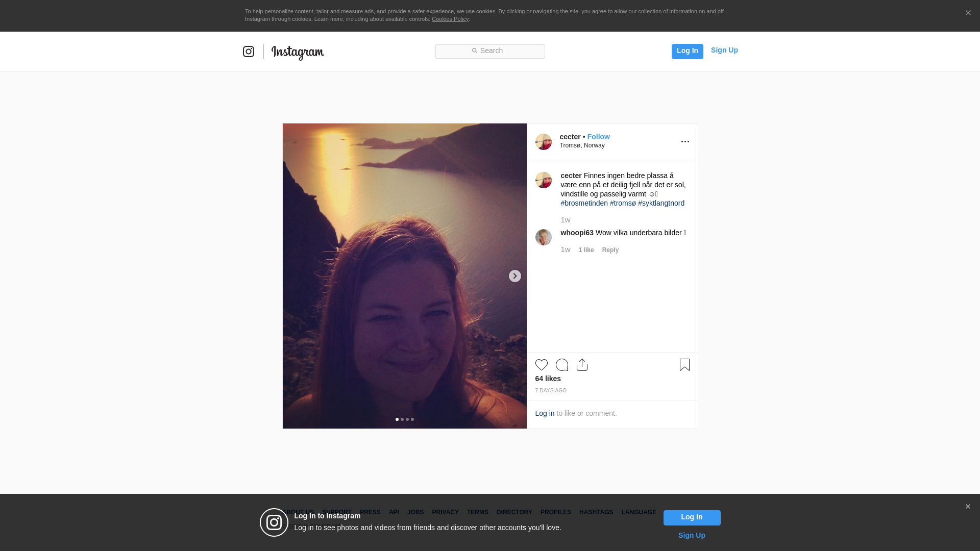Click the Search input field
Viewport: 980px width, 551px height.
tap(490, 51)
